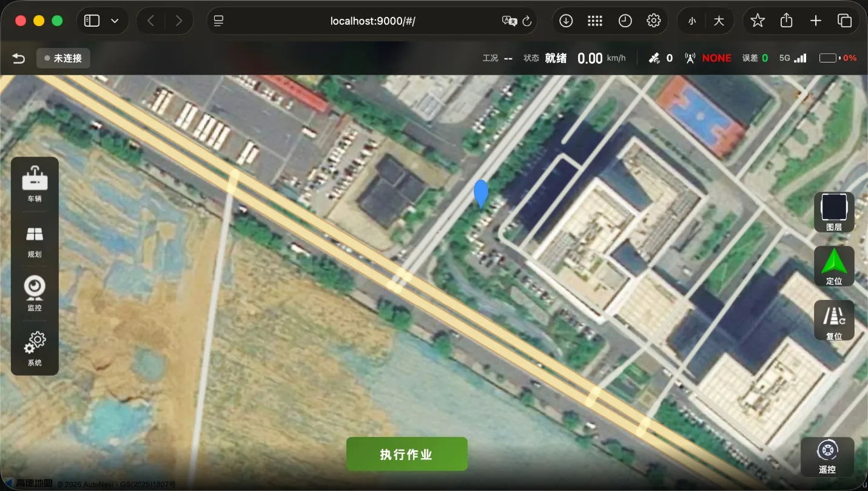868x491 pixels.
Task: Click the 0.00 km/h speed readout
Action: coord(601,58)
